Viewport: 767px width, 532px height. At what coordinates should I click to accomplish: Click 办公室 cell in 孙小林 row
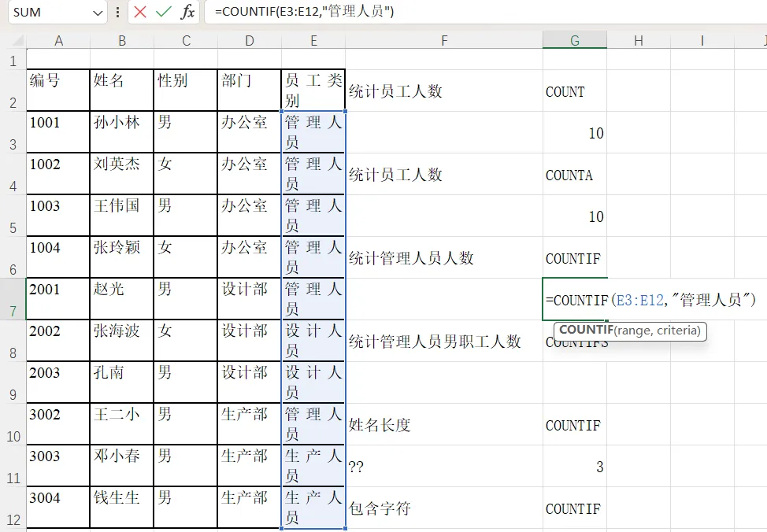coord(250,132)
